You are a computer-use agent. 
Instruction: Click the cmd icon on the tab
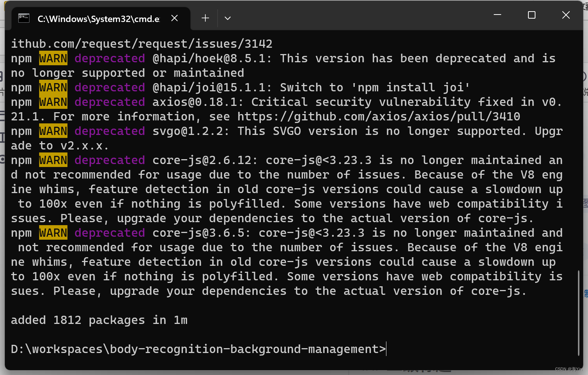click(24, 18)
